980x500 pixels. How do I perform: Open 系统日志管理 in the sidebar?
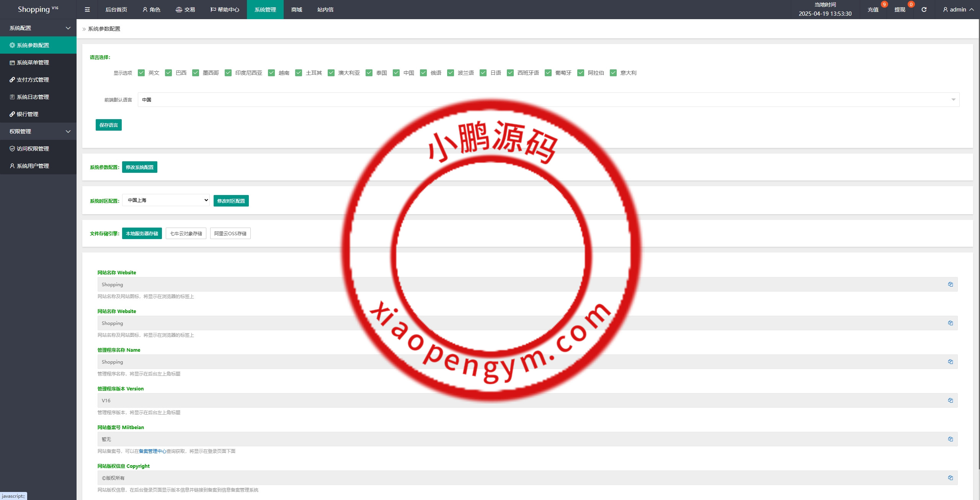pos(33,97)
